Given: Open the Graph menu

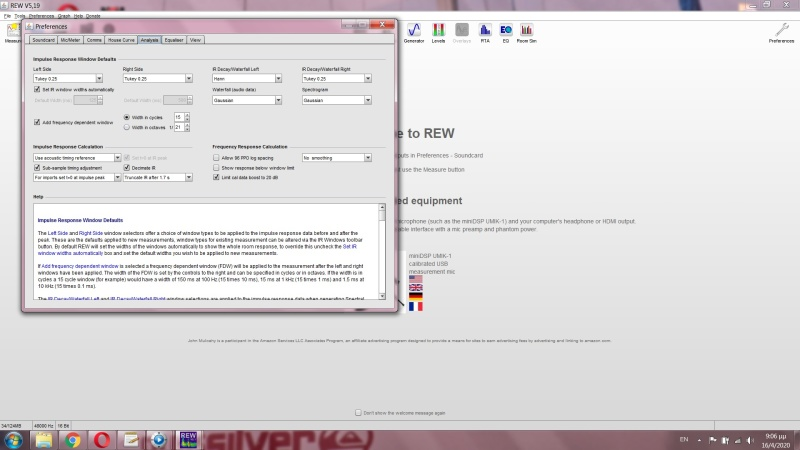Looking at the screenshot, I should (64, 16).
